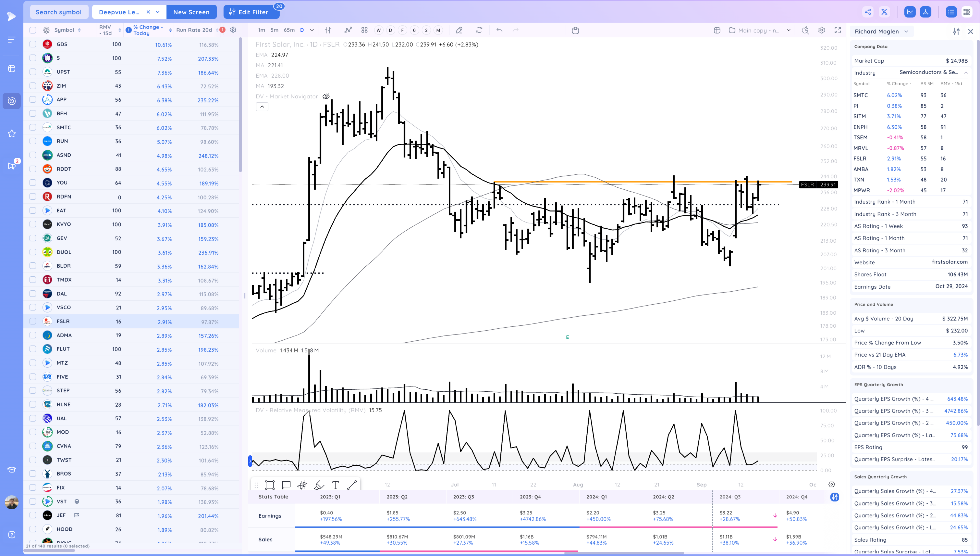This screenshot has width=980, height=556.
Task: Click the Search symbol field
Action: pyautogui.click(x=59, y=12)
